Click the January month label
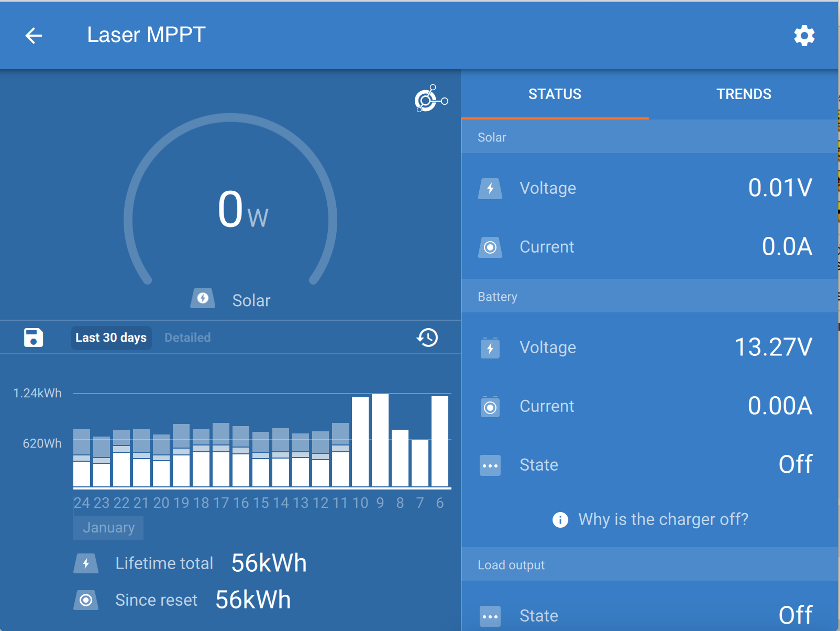The image size is (840, 631). [108, 528]
